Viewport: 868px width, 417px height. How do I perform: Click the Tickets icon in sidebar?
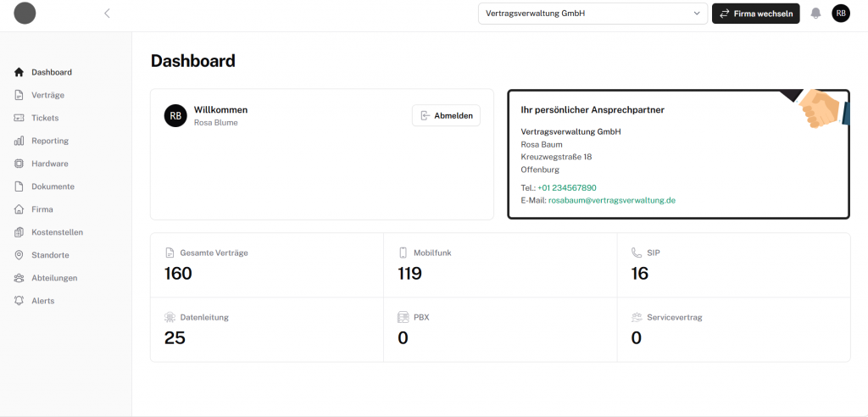tap(19, 118)
